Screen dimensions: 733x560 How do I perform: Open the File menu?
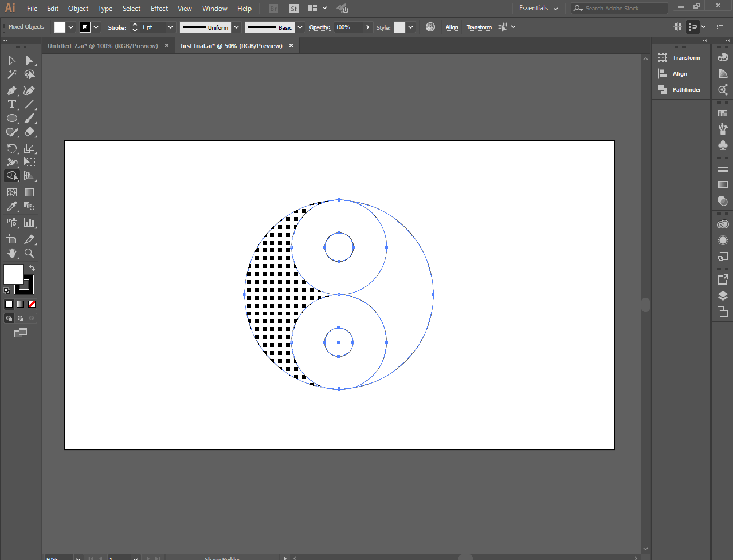32,9
